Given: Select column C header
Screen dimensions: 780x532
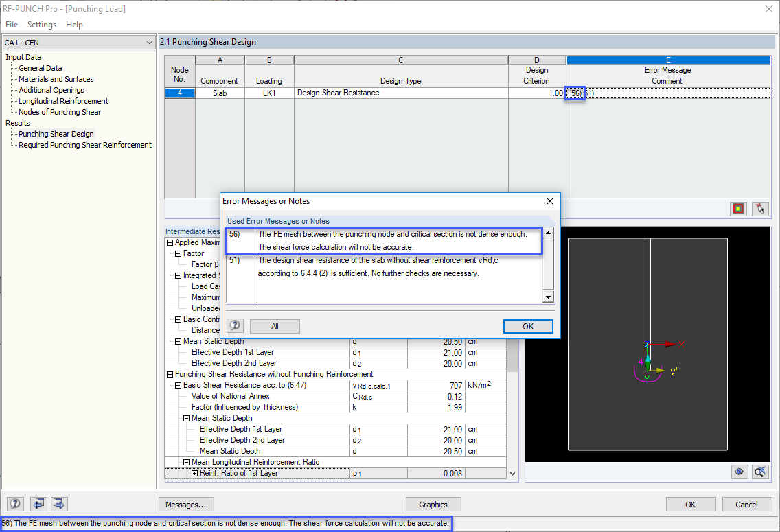Looking at the screenshot, I should click(x=401, y=60).
